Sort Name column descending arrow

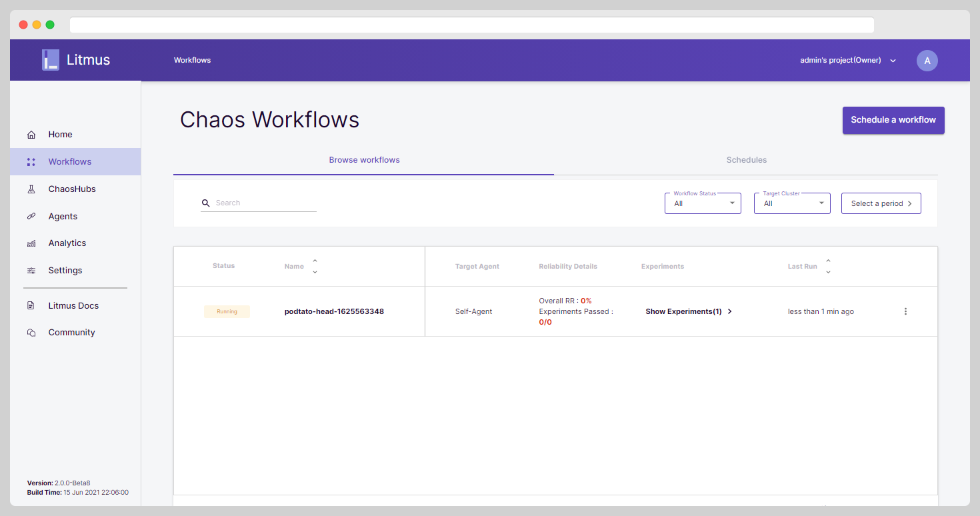point(315,272)
